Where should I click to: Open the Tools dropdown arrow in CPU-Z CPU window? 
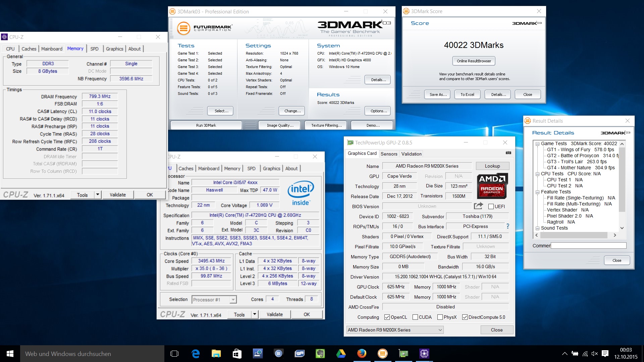(255, 314)
